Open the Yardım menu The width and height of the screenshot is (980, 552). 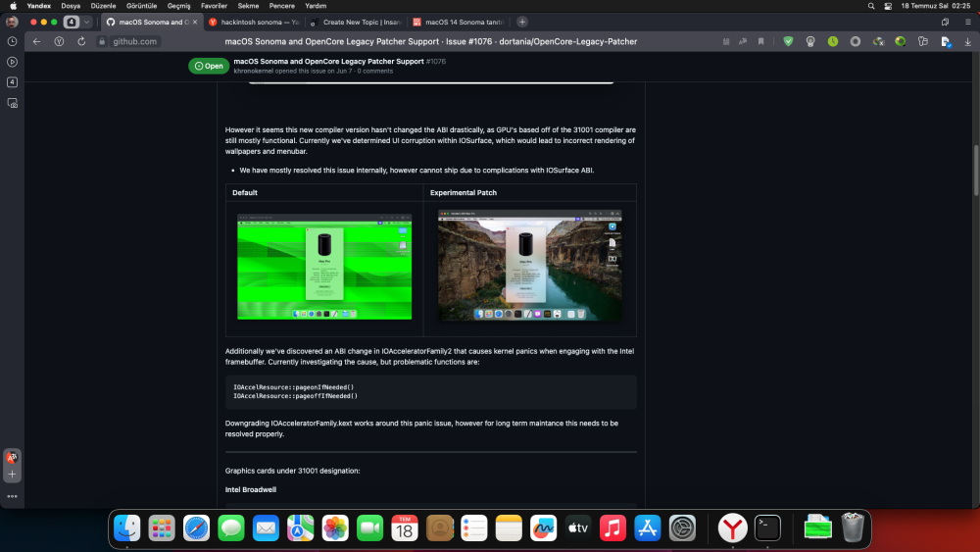[316, 6]
